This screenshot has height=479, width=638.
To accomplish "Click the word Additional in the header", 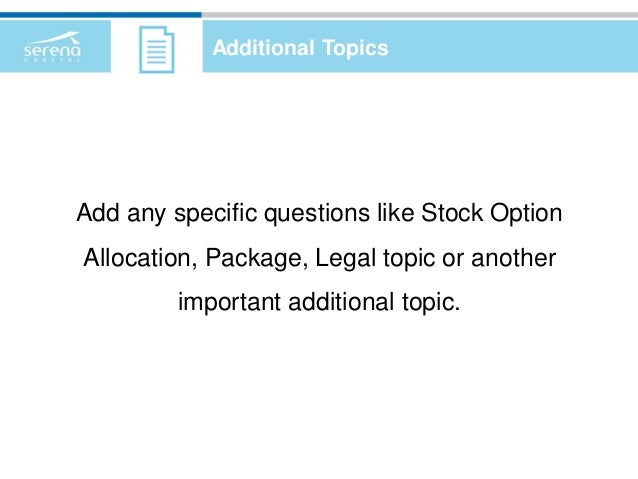I will point(263,48).
